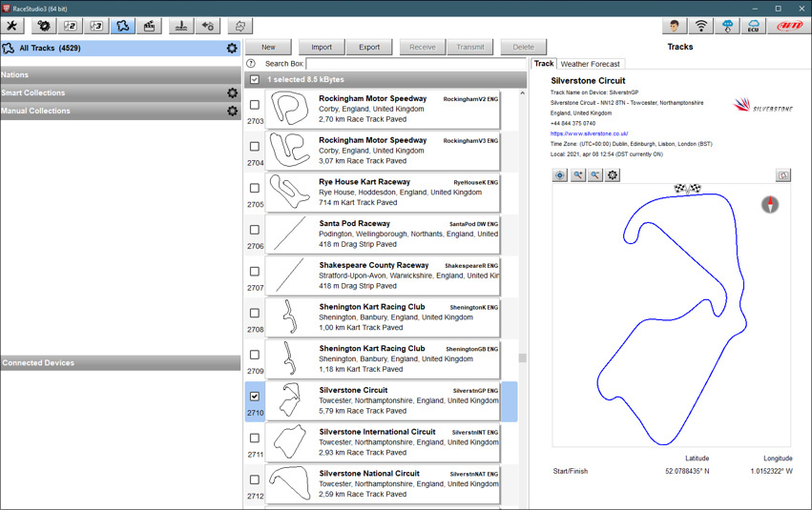Select the Silverstone National Circuit thumbnail
The image size is (812, 510).
coord(289,483)
